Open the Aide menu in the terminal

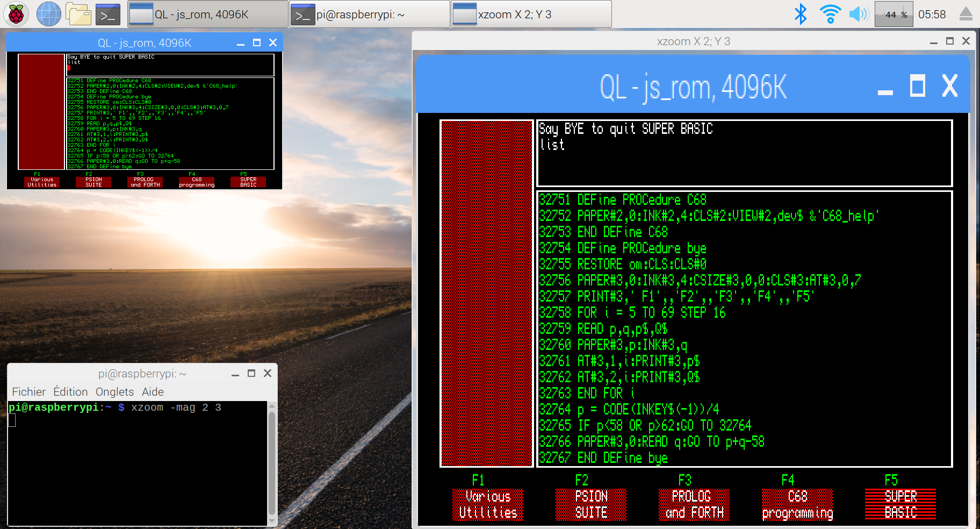pos(153,392)
